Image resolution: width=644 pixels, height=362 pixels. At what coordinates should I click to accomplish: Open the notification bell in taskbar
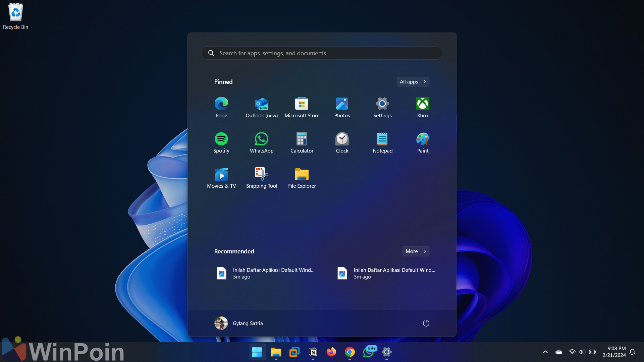(x=632, y=352)
